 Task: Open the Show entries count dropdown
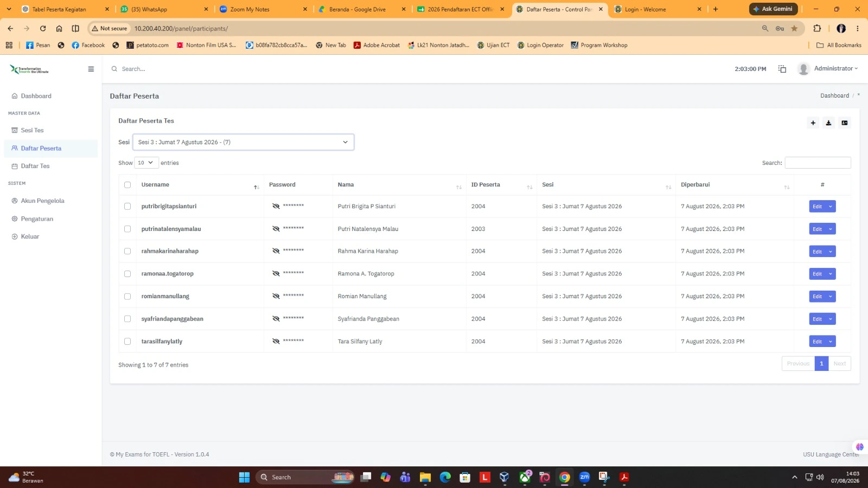tap(146, 163)
